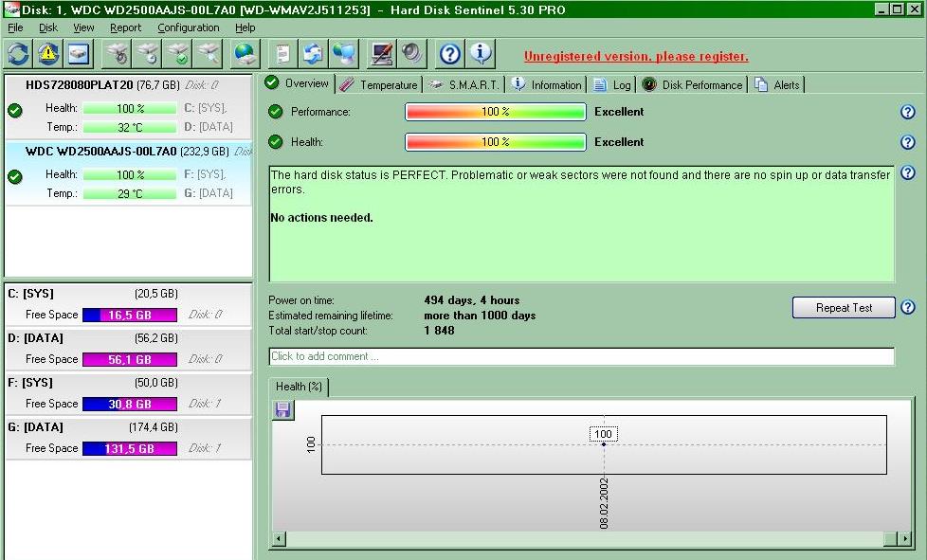Select the HDS728080PLAT20 disk entry

pos(128,106)
